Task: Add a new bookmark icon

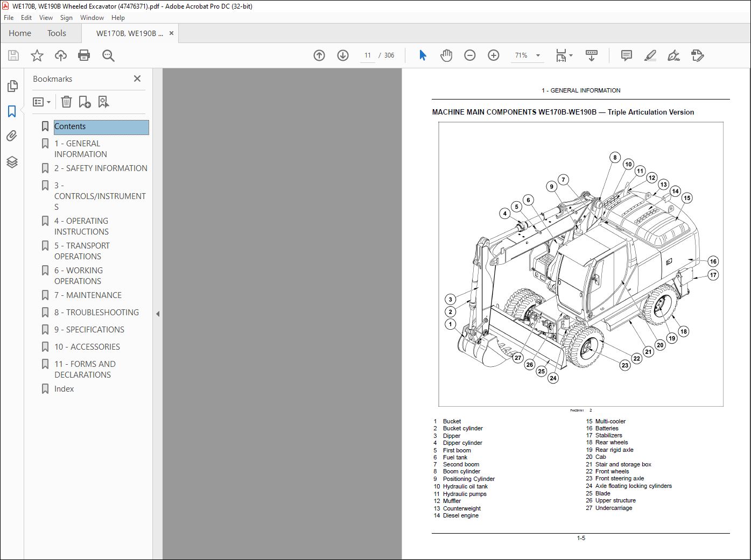Action: (85, 102)
